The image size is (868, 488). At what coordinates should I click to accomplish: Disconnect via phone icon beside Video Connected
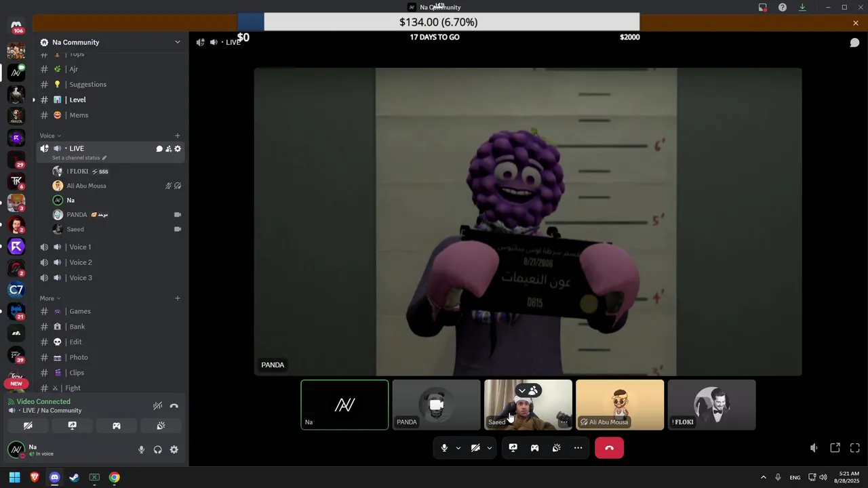point(174,406)
